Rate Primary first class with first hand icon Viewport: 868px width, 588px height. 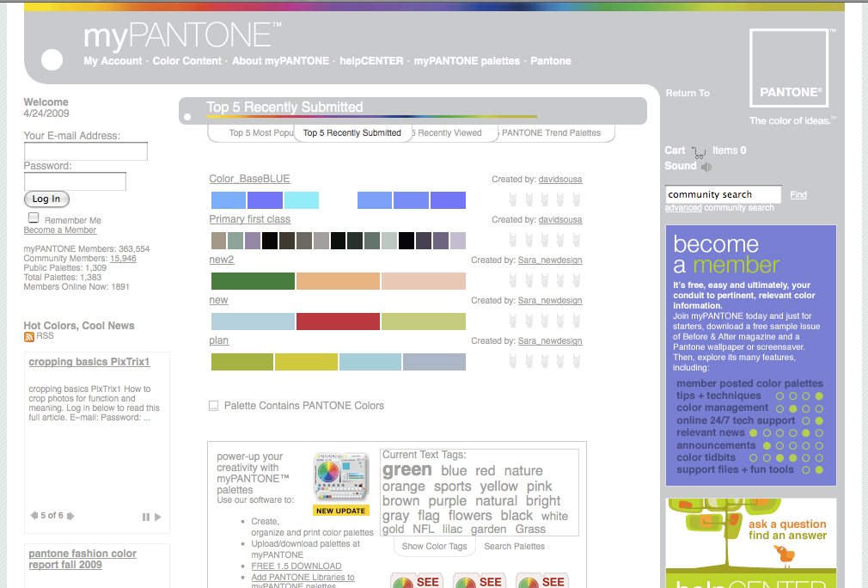pyautogui.click(x=512, y=240)
